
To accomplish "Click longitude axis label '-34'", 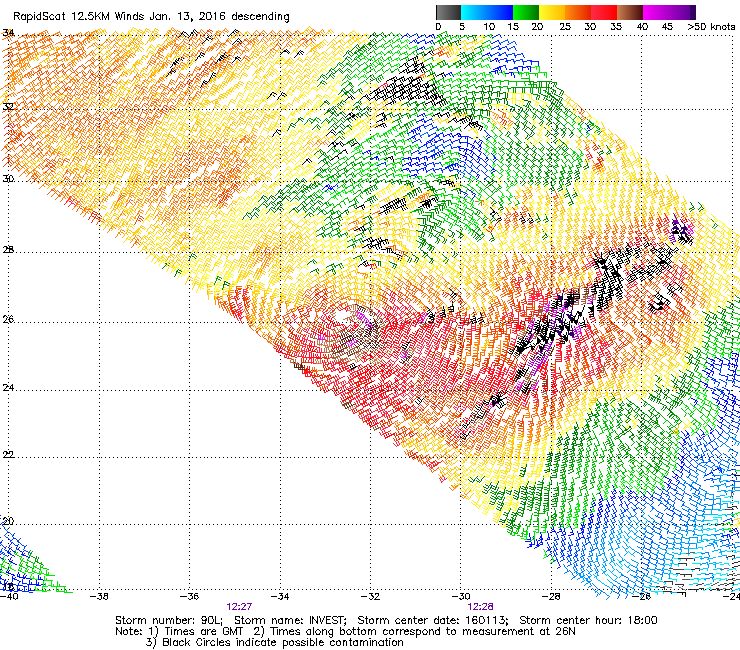I will (x=280, y=597).
